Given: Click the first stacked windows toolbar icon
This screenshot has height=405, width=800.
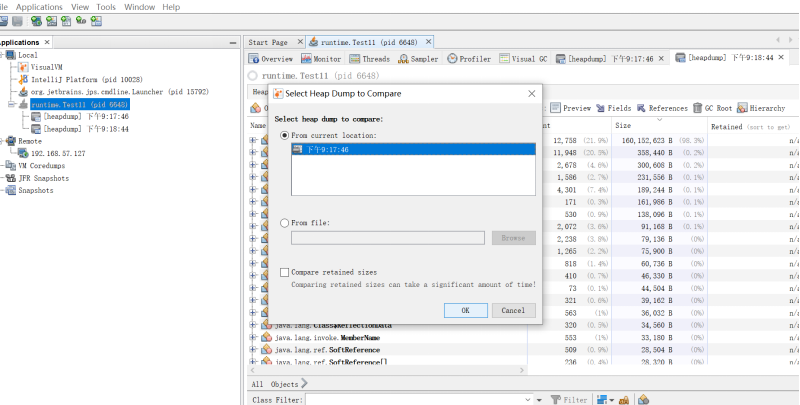Looking at the screenshot, I should [x=4, y=21].
